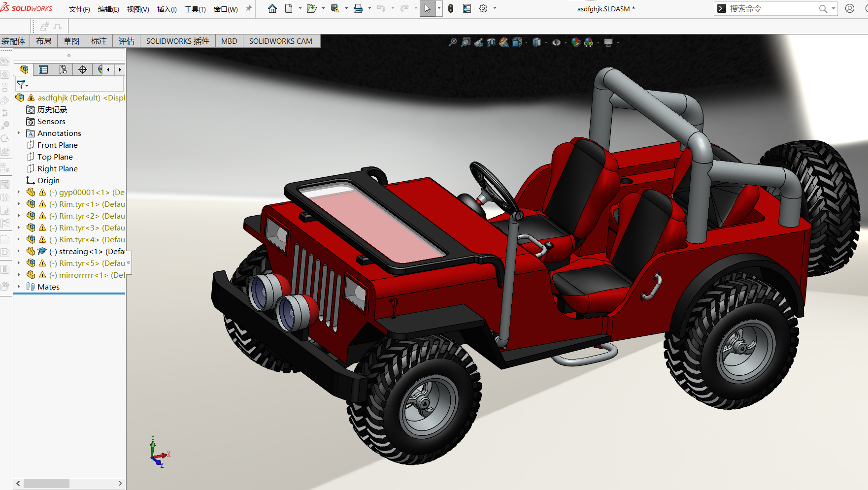868x490 pixels.
Task: Click the Home welcome icon
Action: [x=272, y=8]
